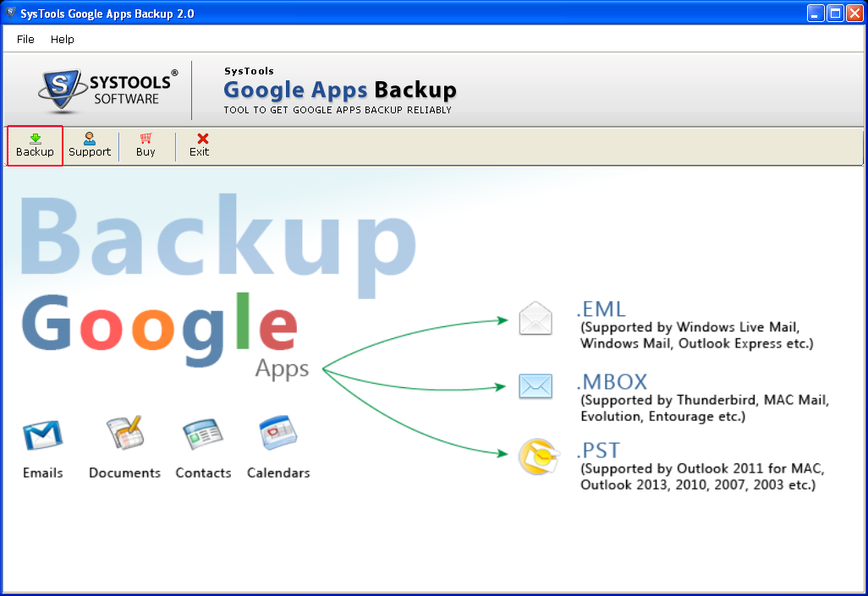Click the Calendars label
The height and width of the screenshot is (596, 868).
(278, 473)
